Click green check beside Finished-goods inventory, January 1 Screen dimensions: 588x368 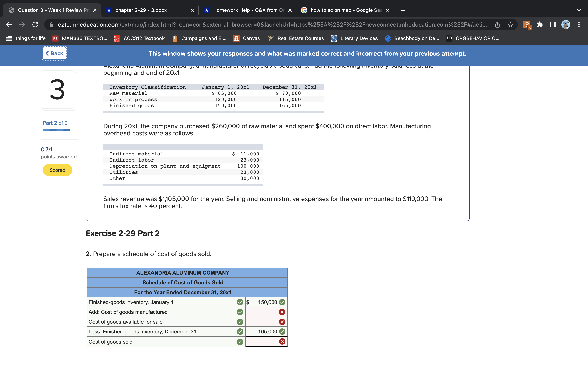coord(240,302)
